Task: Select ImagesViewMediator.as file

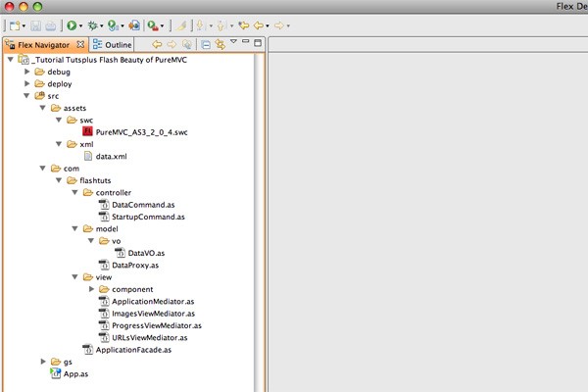Action: pyautogui.click(x=154, y=314)
